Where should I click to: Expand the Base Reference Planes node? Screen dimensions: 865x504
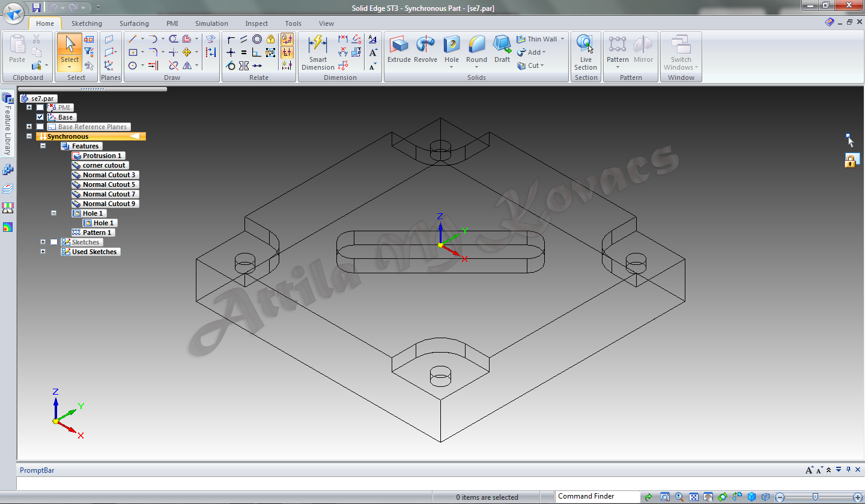29,127
